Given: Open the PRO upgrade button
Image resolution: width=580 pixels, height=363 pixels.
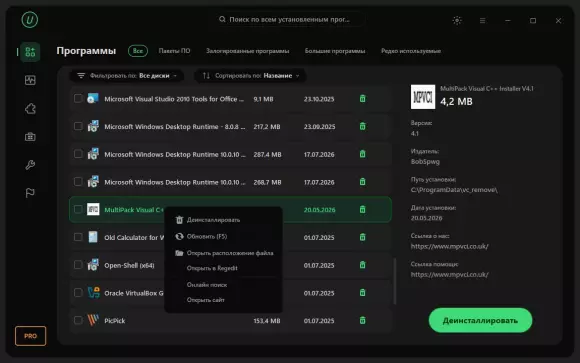Looking at the screenshot, I should coord(30,336).
